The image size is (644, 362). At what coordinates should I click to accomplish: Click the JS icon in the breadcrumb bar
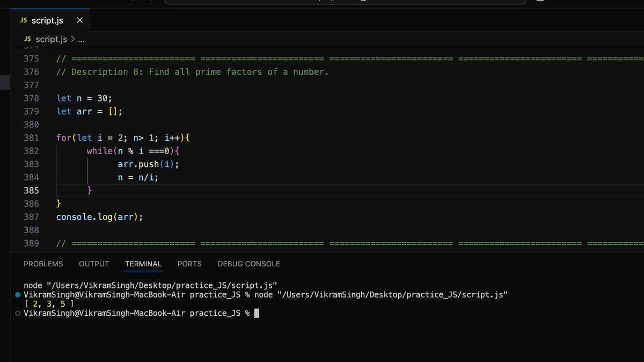point(28,39)
